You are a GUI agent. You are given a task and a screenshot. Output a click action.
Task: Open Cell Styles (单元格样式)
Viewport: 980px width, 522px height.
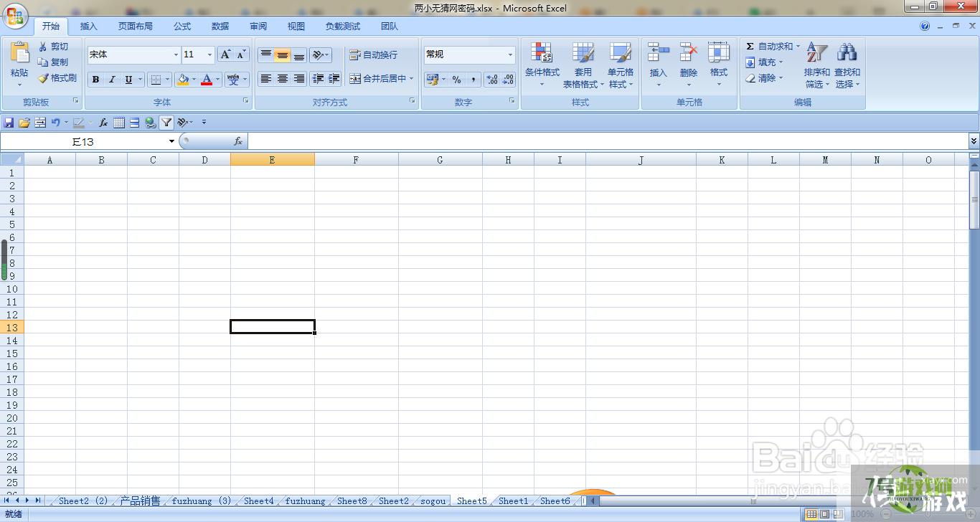click(x=621, y=65)
